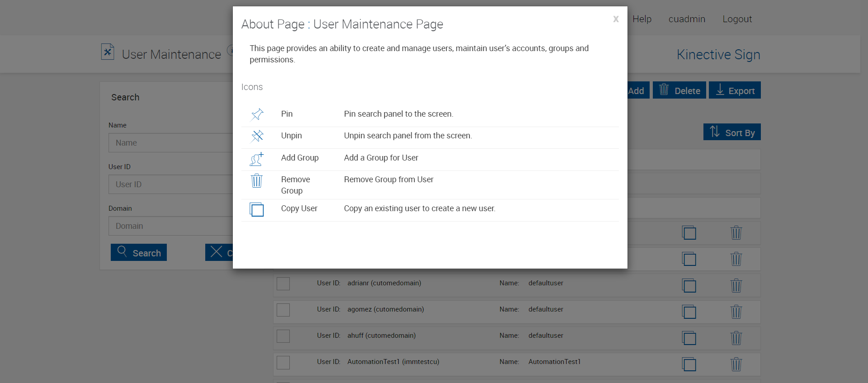Copy the agomez user entry
Image resolution: width=868 pixels, height=383 pixels.
pos(689,312)
